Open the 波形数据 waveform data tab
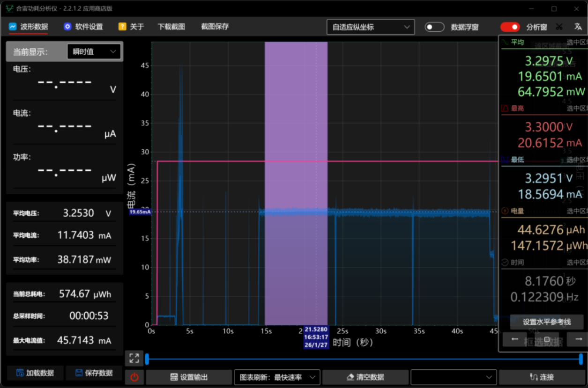Screen dimensions: 588x388 pos(28,27)
